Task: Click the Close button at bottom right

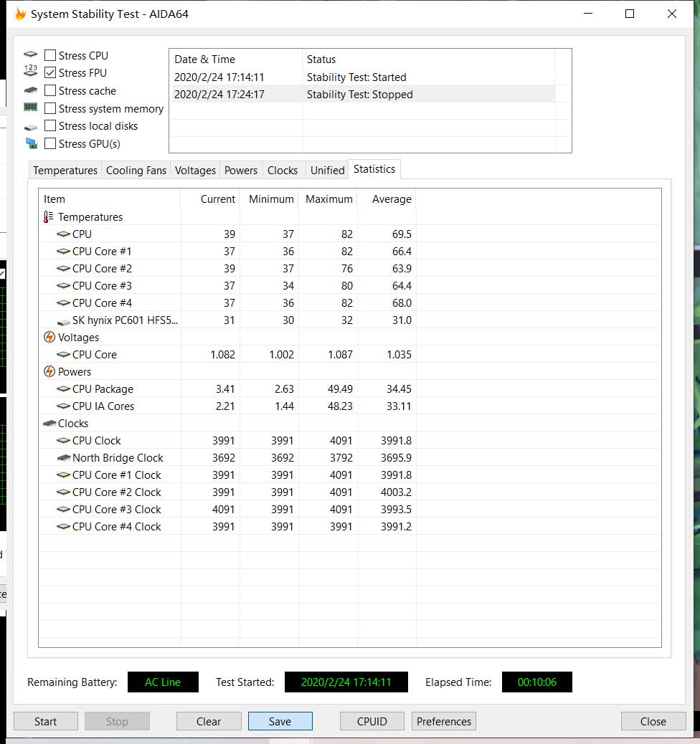Action: tap(653, 721)
